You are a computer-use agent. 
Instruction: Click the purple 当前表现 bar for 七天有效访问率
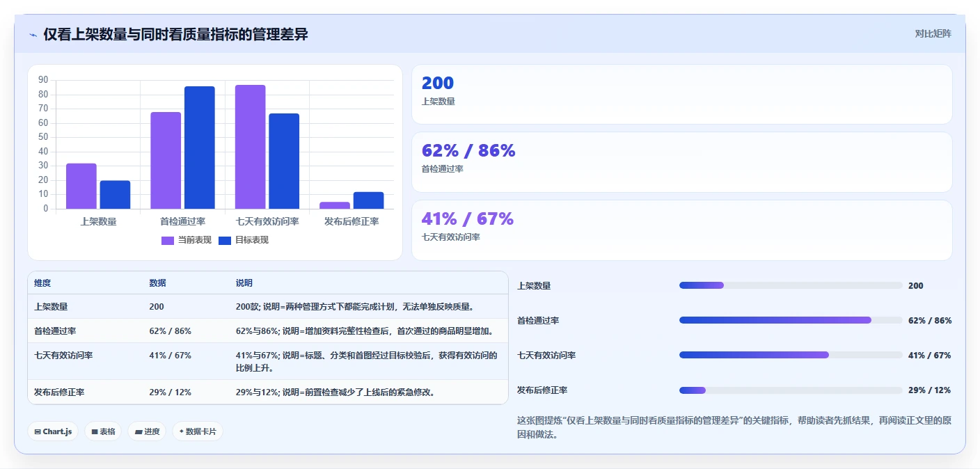[250, 147]
